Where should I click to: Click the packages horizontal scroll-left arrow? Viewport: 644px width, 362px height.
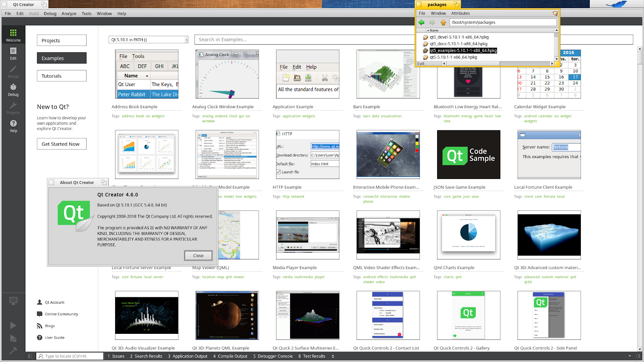coord(444,63)
